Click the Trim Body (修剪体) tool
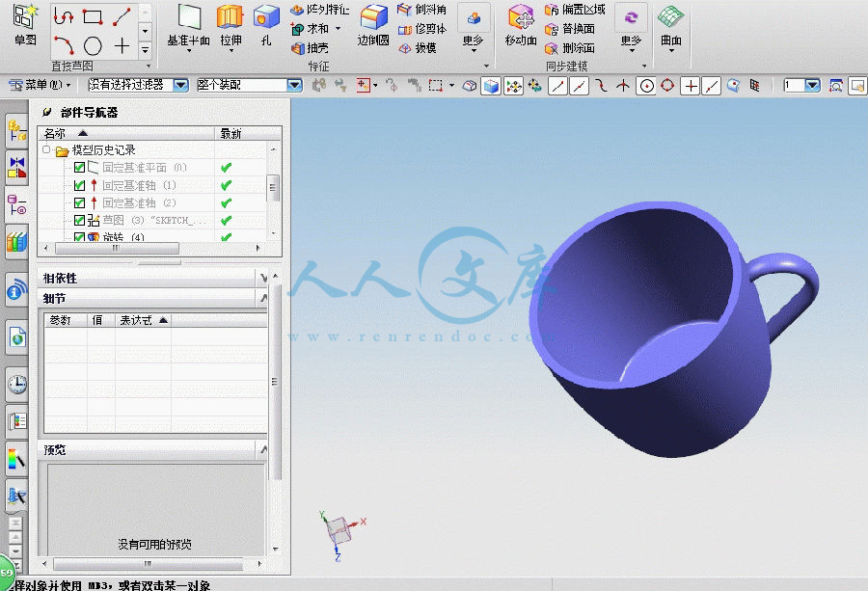This screenshot has width=868, height=591. point(421,29)
